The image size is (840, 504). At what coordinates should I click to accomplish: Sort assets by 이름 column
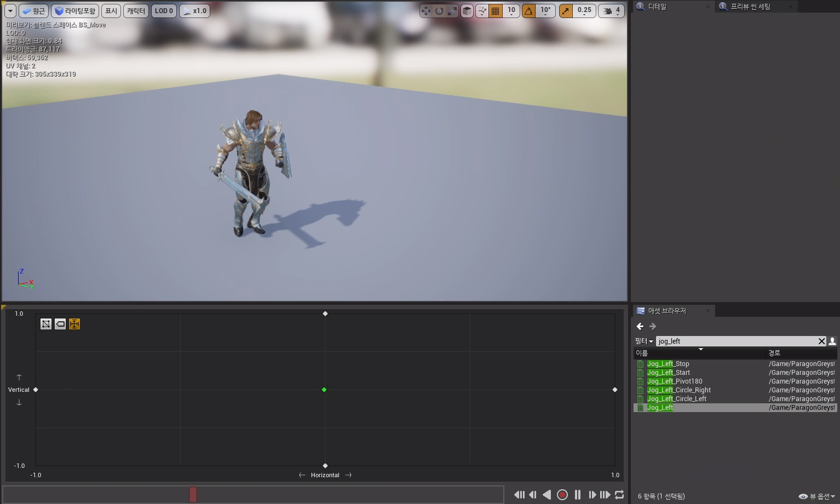(699, 353)
